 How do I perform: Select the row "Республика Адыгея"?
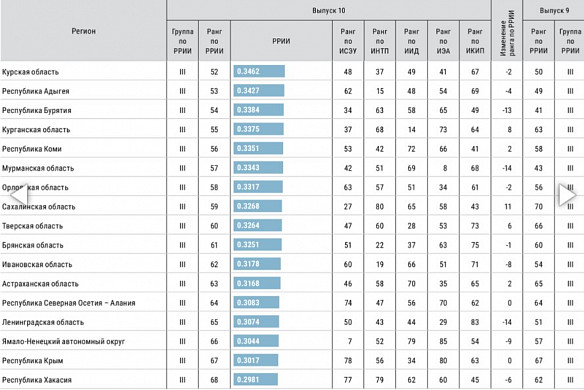292,91
